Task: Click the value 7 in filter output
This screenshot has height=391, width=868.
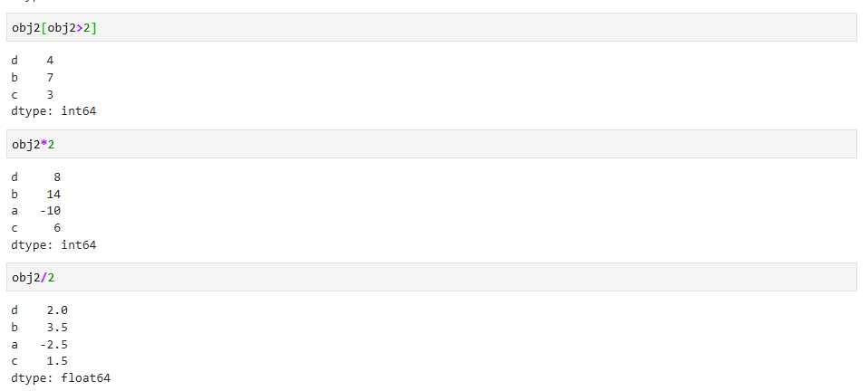Action: (x=51, y=78)
